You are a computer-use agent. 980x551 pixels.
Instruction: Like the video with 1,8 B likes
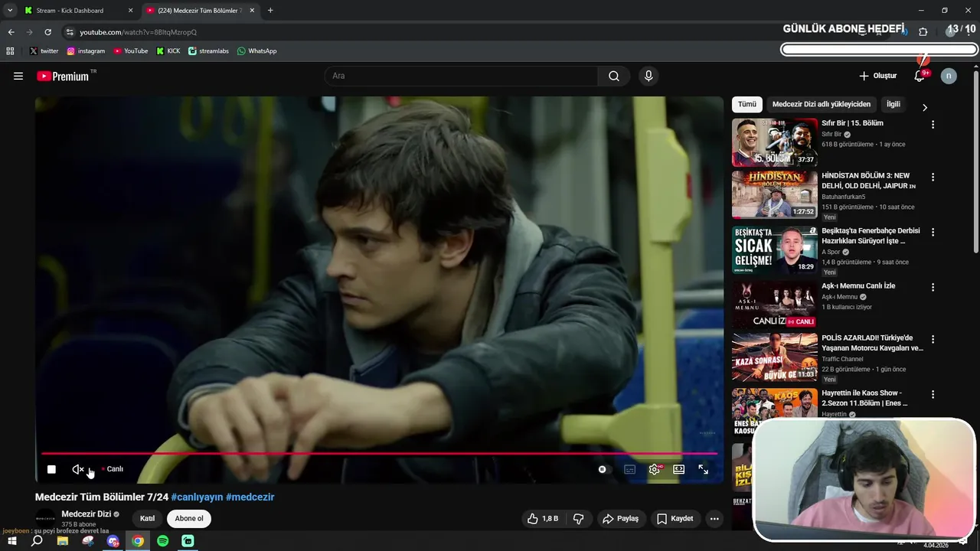point(543,518)
